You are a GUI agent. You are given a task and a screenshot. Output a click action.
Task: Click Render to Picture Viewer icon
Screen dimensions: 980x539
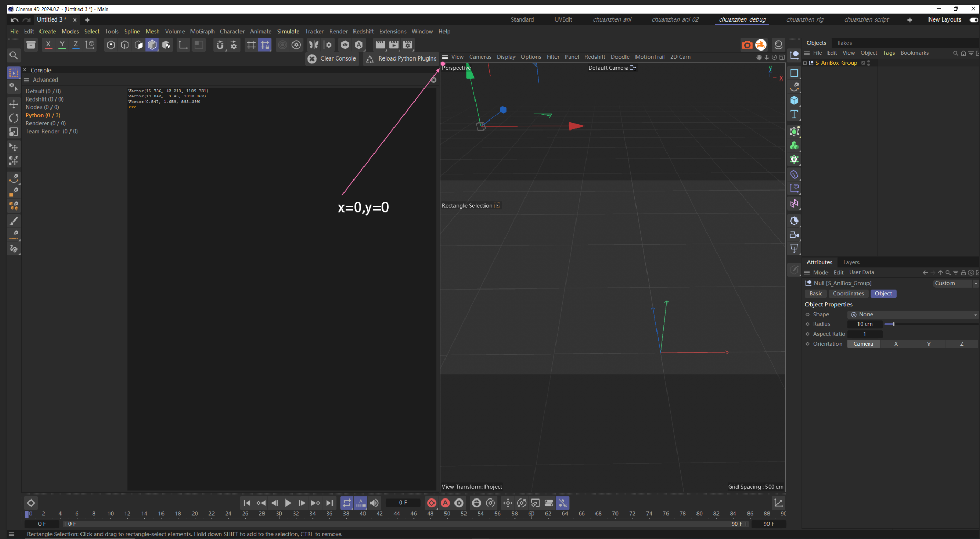[x=393, y=45]
